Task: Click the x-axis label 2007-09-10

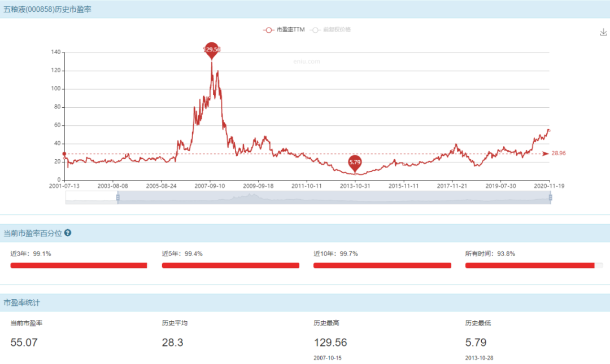Action: (210, 186)
